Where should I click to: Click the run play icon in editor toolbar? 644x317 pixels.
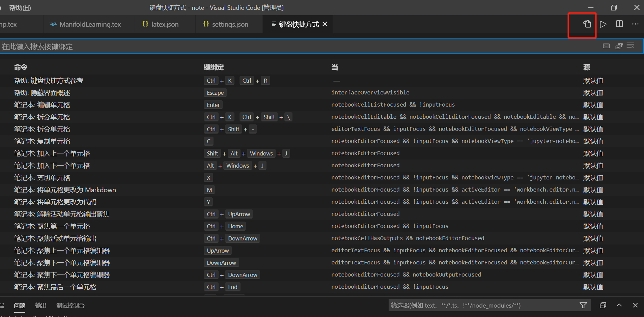click(x=603, y=24)
